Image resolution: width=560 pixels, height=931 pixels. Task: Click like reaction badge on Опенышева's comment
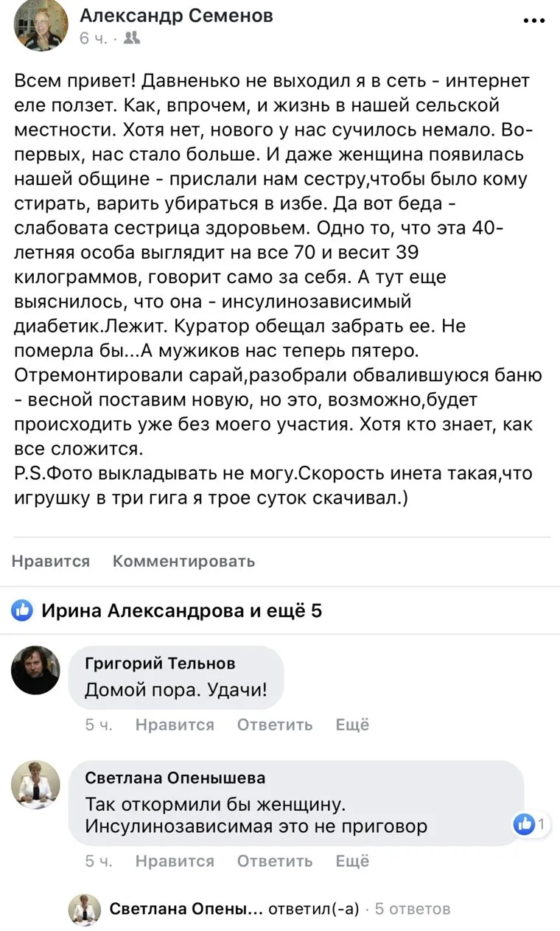(531, 825)
